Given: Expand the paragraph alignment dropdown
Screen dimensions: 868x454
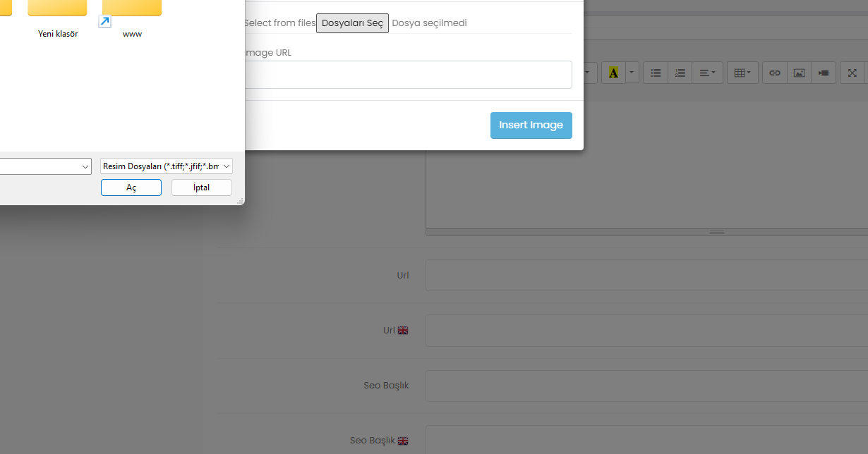Looking at the screenshot, I should point(707,73).
